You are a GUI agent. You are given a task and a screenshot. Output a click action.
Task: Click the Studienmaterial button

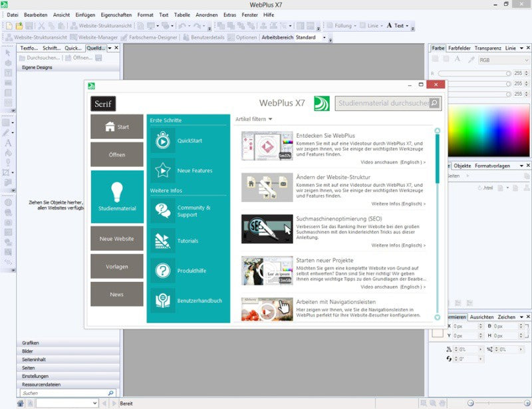click(x=117, y=197)
